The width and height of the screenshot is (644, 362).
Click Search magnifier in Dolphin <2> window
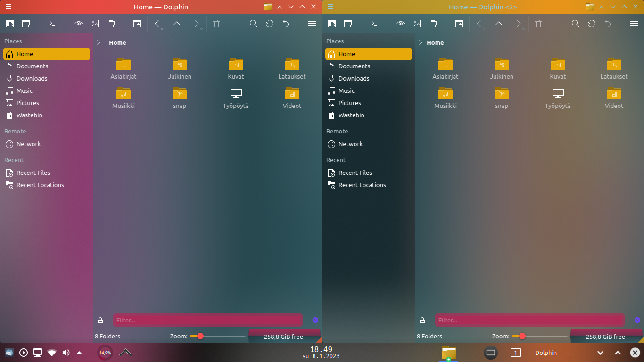[x=575, y=24]
